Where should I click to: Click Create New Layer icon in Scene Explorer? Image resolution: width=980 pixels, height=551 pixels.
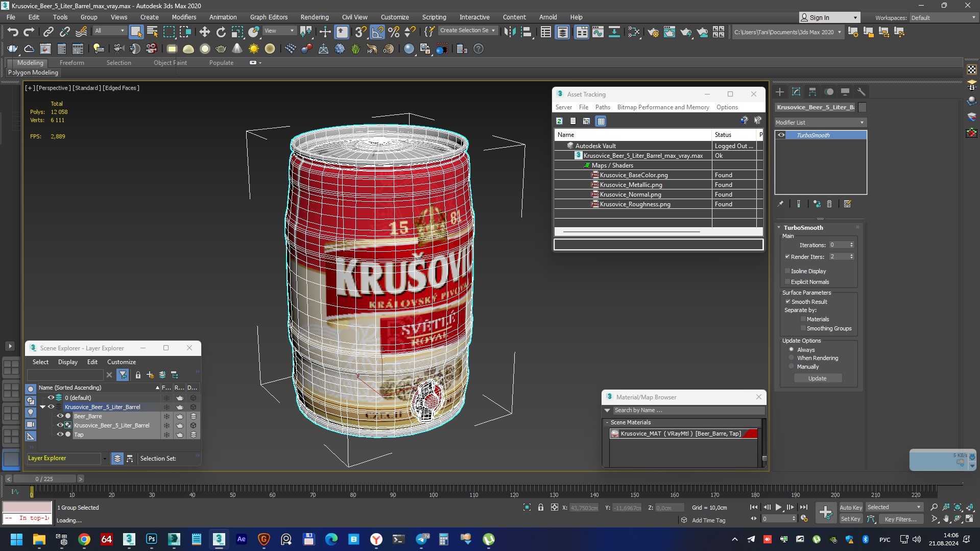click(x=150, y=375)
